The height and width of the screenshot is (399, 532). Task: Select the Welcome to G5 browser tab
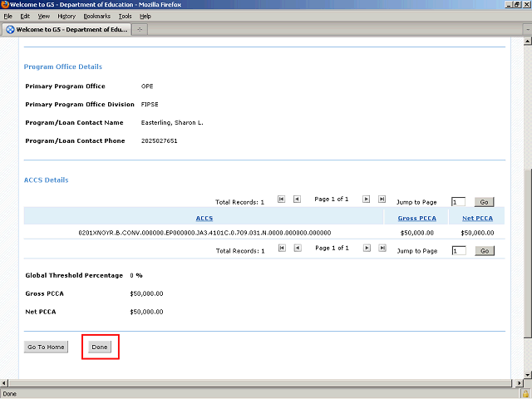[66, 30]
